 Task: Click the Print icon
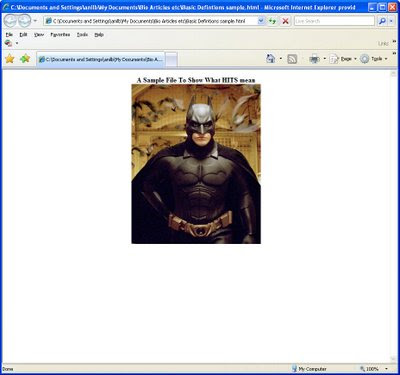coord(314,59)
